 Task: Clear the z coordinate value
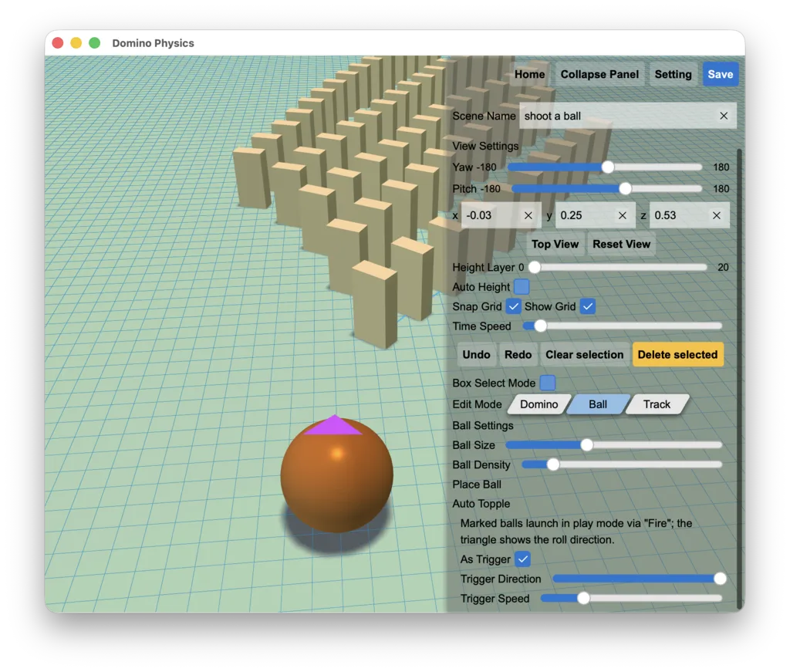point(717,215)
